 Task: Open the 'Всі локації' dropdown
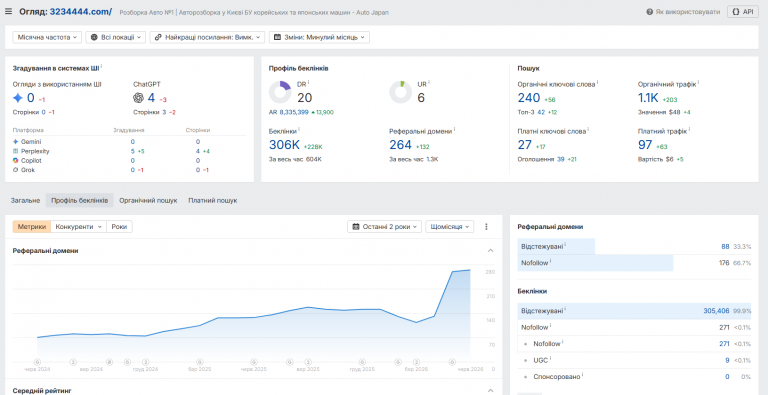[116, 37]
